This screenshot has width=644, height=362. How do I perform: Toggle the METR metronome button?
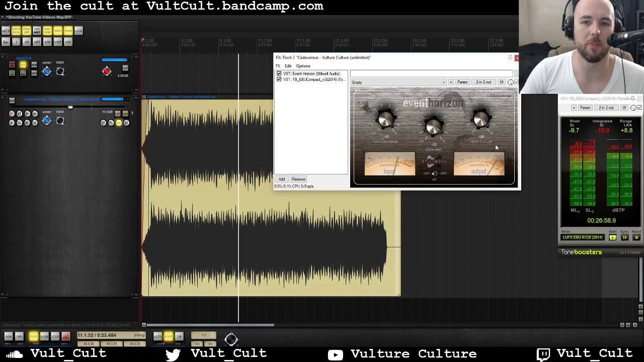[x=6, y=31]
